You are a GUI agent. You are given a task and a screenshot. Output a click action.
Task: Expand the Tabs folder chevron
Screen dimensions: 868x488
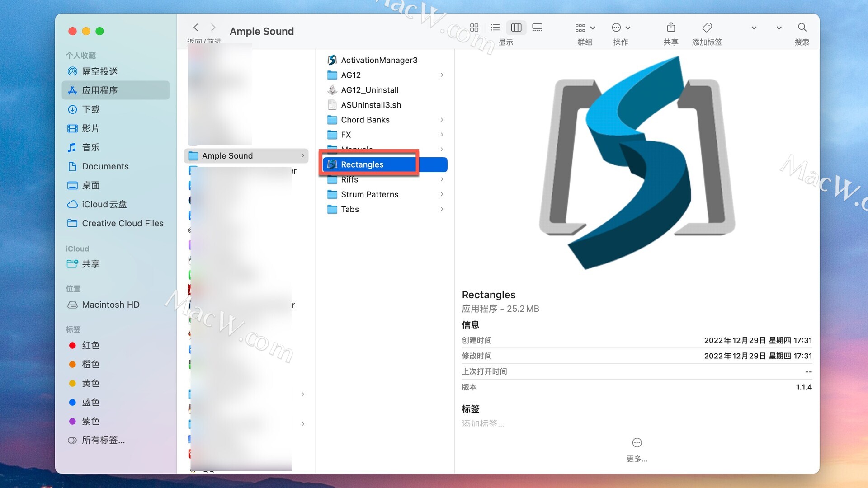coord(442,209)
